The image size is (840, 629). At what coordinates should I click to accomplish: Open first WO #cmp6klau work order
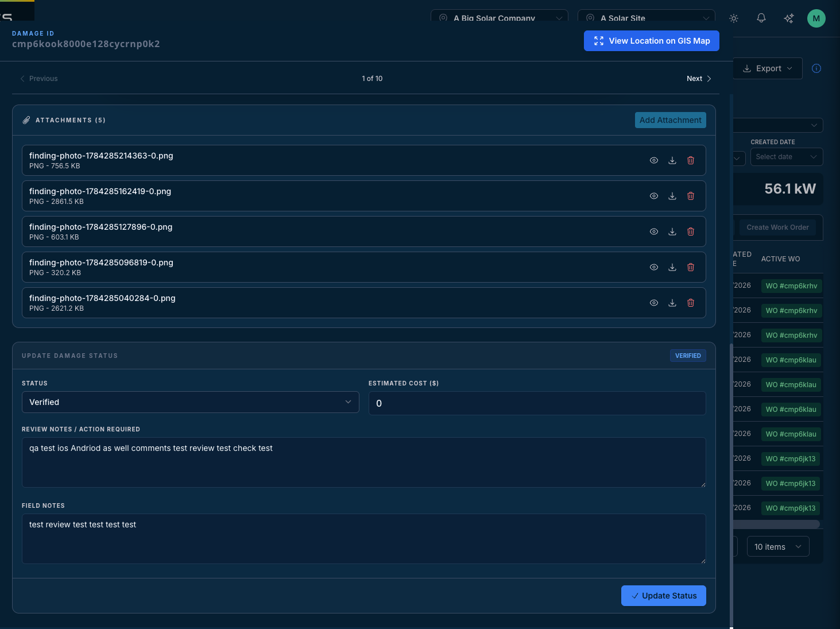792,360
